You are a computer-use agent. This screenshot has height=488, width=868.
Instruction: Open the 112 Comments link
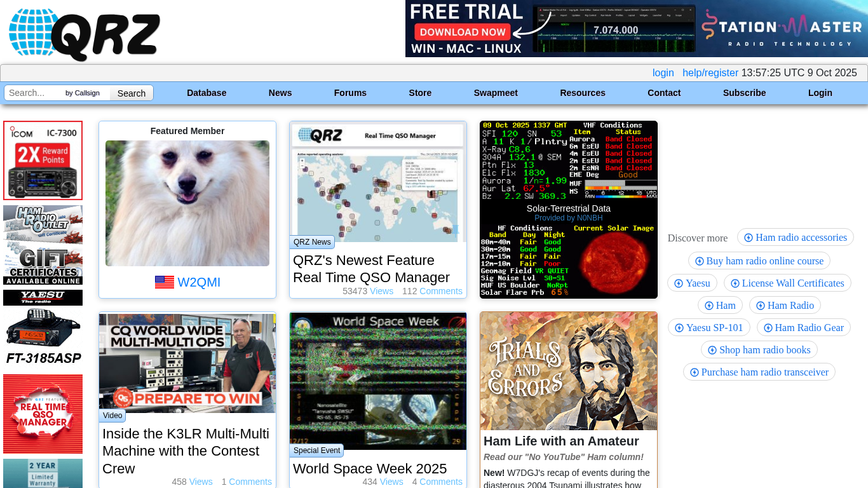(x=441, y=291)
